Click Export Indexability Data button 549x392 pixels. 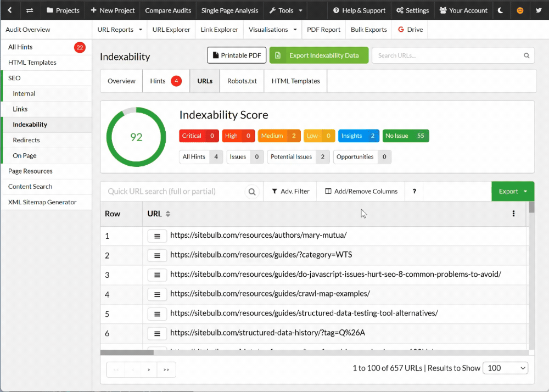[x=319, y=55]
